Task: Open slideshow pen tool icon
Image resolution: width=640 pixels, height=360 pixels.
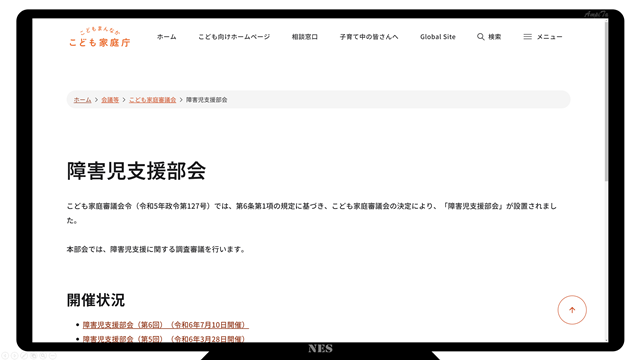Action: (24, 356)
